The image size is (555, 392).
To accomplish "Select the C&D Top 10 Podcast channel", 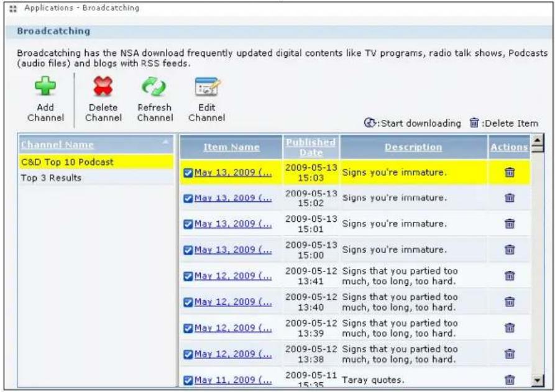I will coord(96,162).
